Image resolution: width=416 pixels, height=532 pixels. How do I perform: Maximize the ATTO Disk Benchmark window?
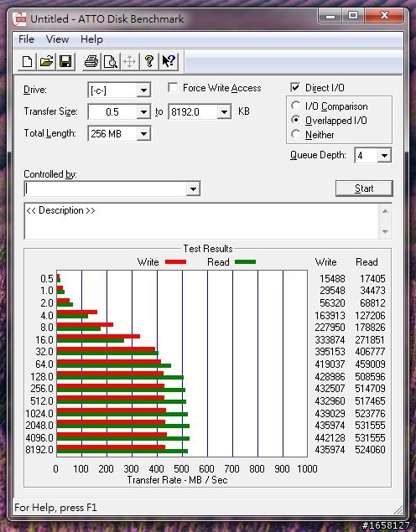(353, 16)
